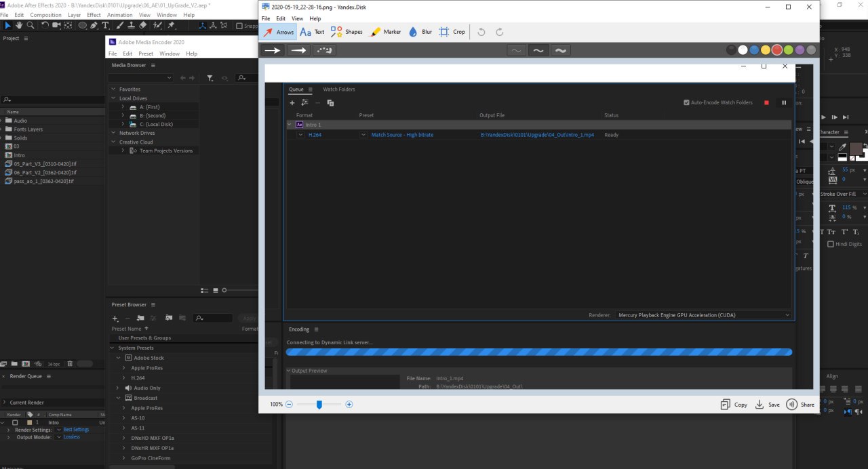Pick the dotted curved arrow style
Image resolution: width=868 pixels, height=469 pixels.
click(x=324, y=50)
